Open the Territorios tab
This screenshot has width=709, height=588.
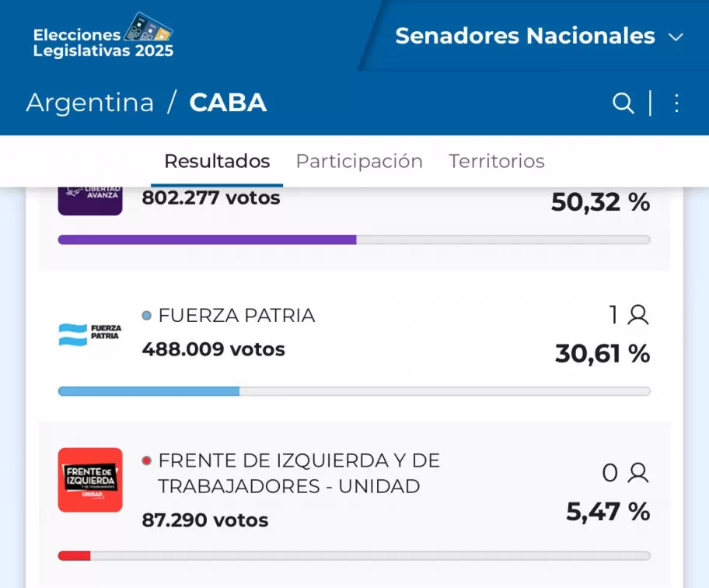pyautogui.click(x=497, y=161)
